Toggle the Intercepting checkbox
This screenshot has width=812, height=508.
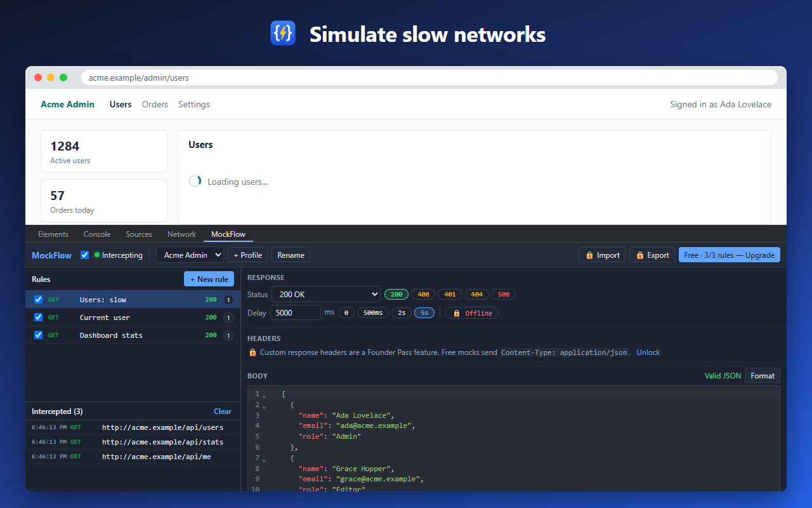point(85,255)
